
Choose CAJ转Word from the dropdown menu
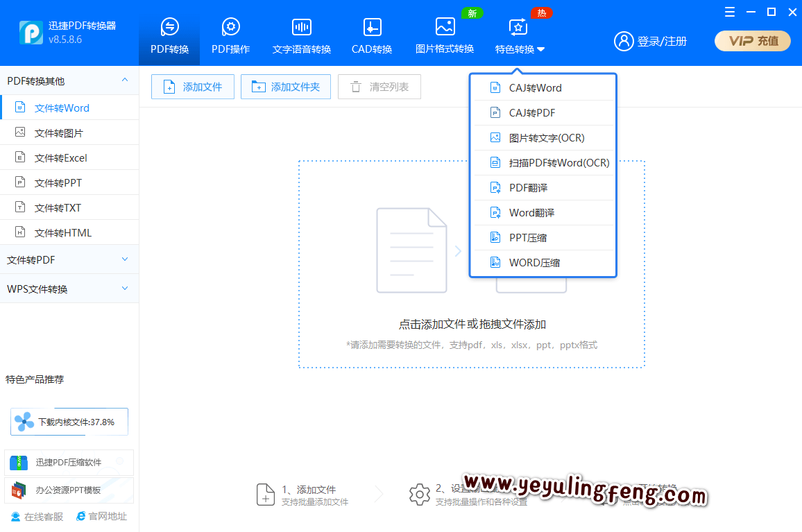[x=543, y=88]
